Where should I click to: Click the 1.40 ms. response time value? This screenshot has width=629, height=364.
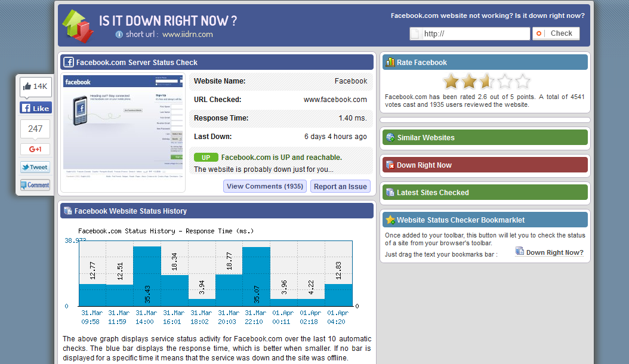(x=353, y=118)
